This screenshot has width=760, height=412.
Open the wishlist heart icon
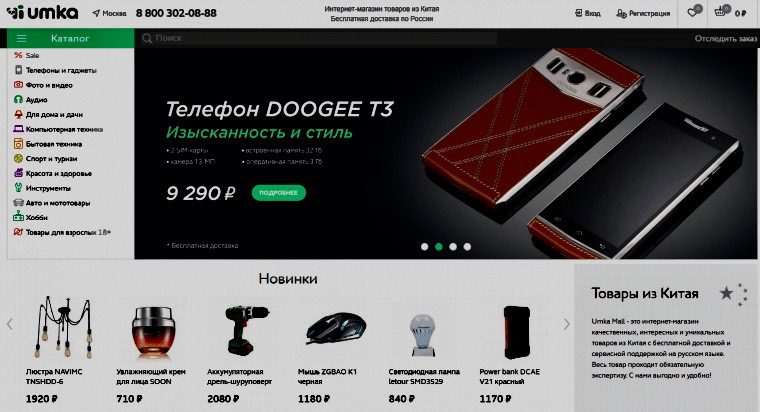point(693,13)
